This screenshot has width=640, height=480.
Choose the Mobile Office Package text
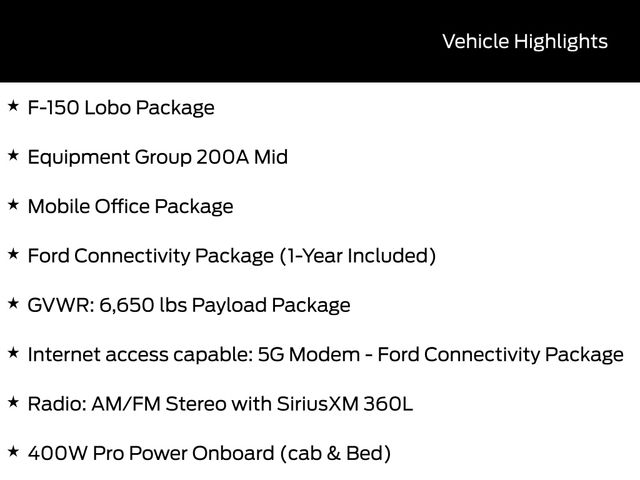(130, 207)
